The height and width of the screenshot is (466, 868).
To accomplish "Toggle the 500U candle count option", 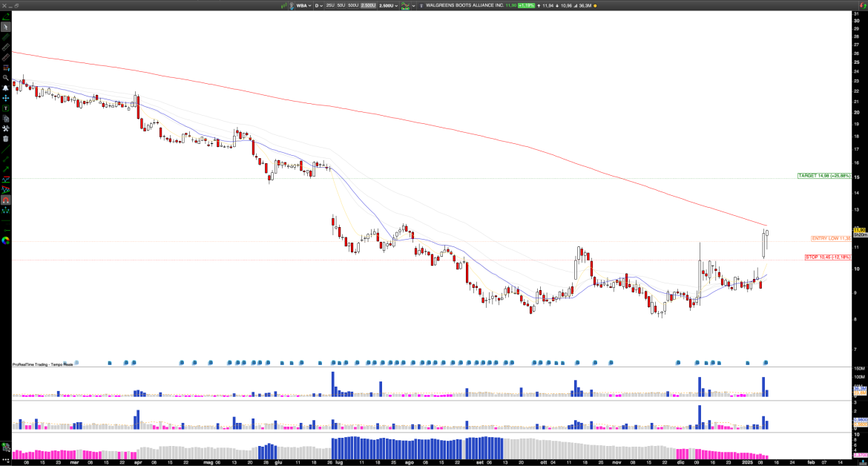I will tap(353, 5).
